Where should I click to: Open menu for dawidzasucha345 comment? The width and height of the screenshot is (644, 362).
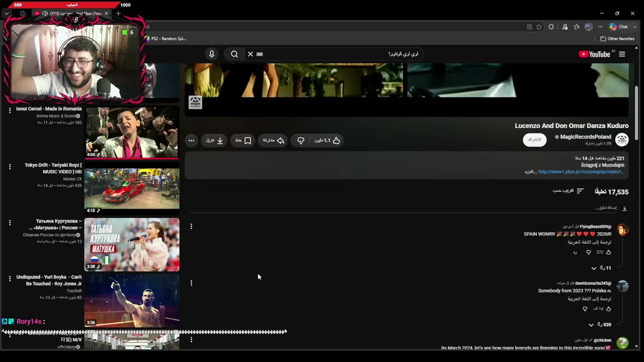point(191,283)
